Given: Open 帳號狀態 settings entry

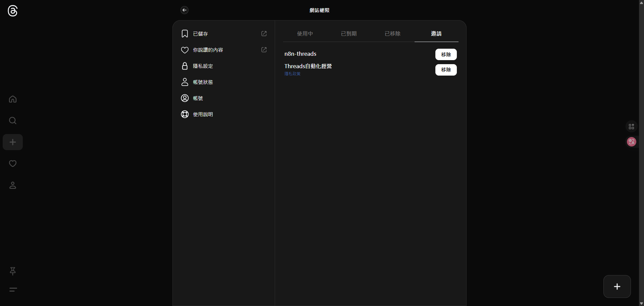Looking at the screenshot, I should [203, 82].
